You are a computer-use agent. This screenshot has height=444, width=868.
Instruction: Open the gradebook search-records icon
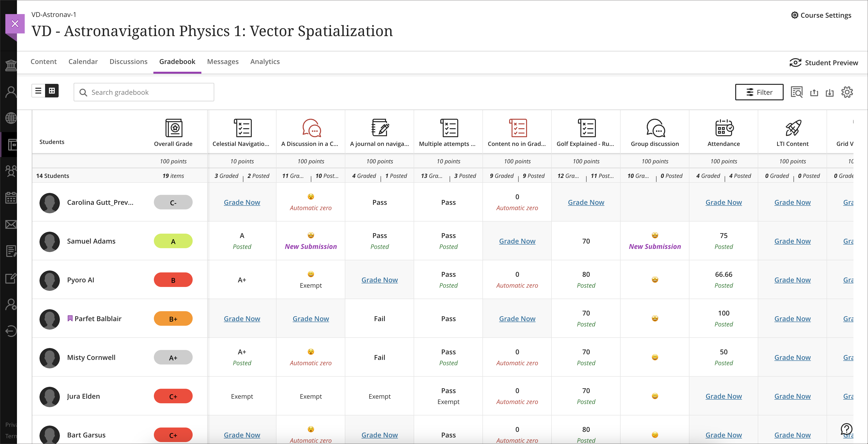tap(797, 92)
